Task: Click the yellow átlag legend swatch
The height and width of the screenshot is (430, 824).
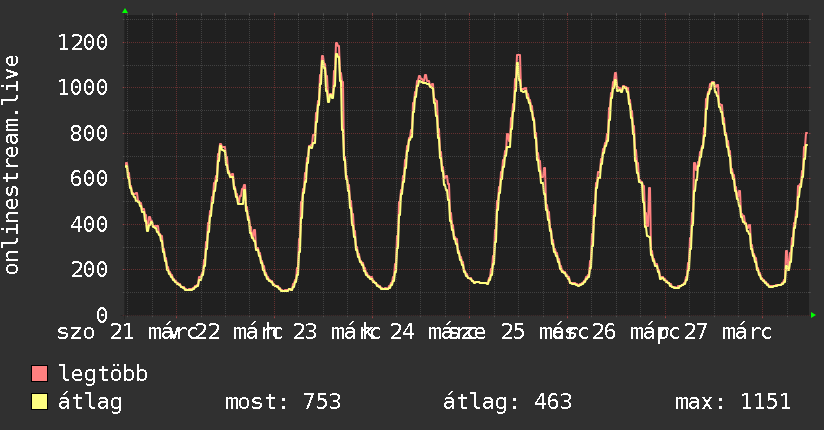Action: coord(39,402)
